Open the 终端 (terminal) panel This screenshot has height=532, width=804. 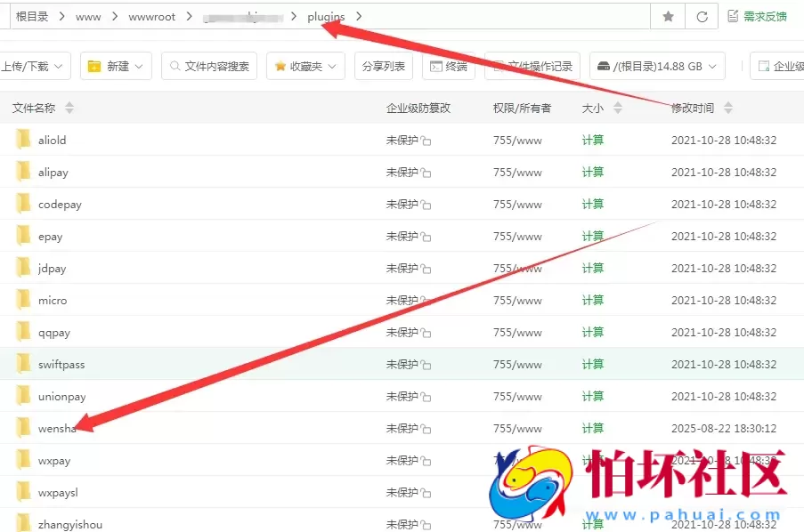(449, 65)
